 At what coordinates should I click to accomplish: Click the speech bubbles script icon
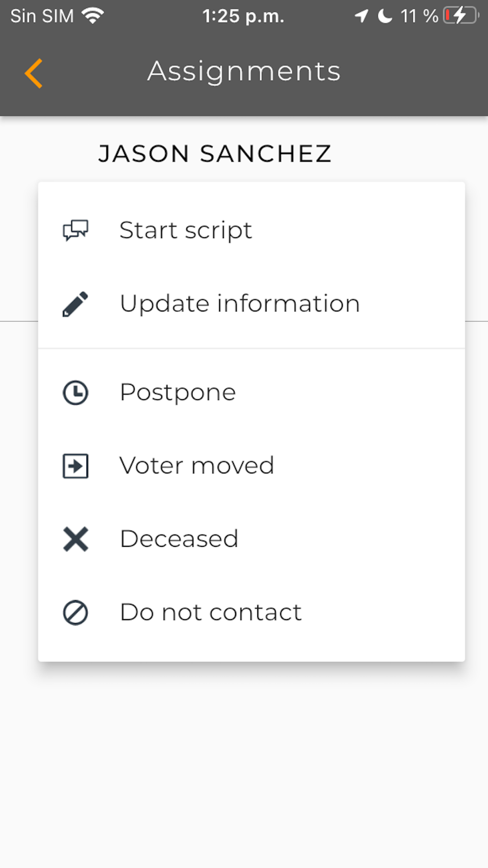point(76,230)
